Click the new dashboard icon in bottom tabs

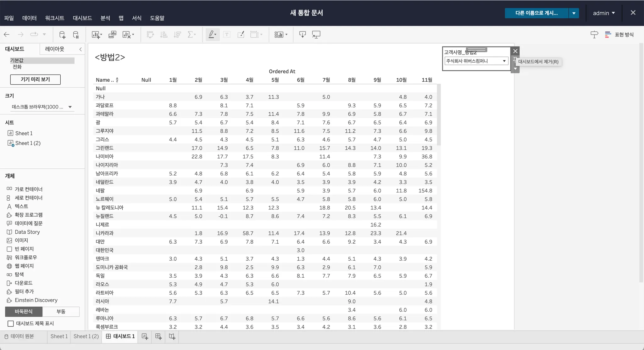(158, 336)
